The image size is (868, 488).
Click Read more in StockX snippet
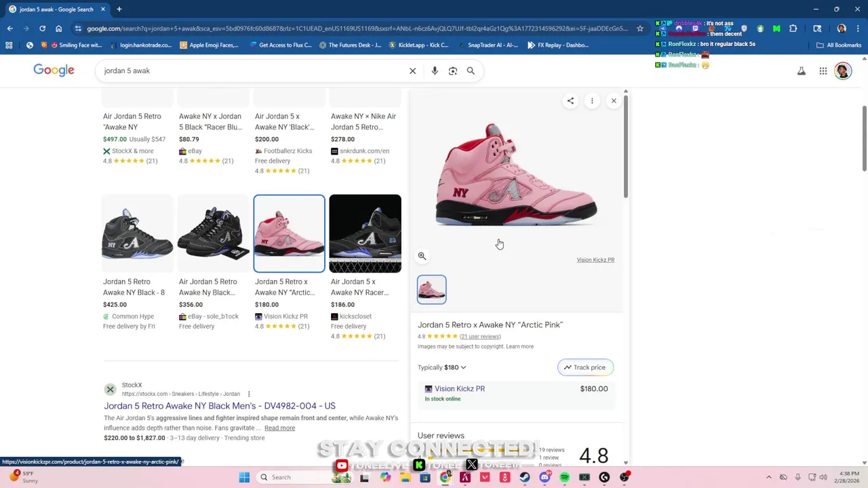click(x=279, y=428)
